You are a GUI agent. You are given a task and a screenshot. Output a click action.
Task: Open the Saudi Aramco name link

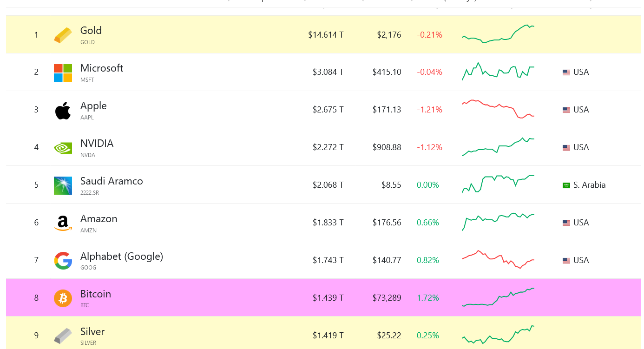[112, 181]
